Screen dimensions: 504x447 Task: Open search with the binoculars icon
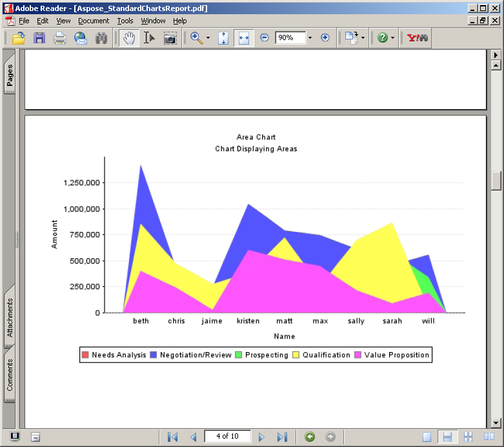click(x=101, y=38)
